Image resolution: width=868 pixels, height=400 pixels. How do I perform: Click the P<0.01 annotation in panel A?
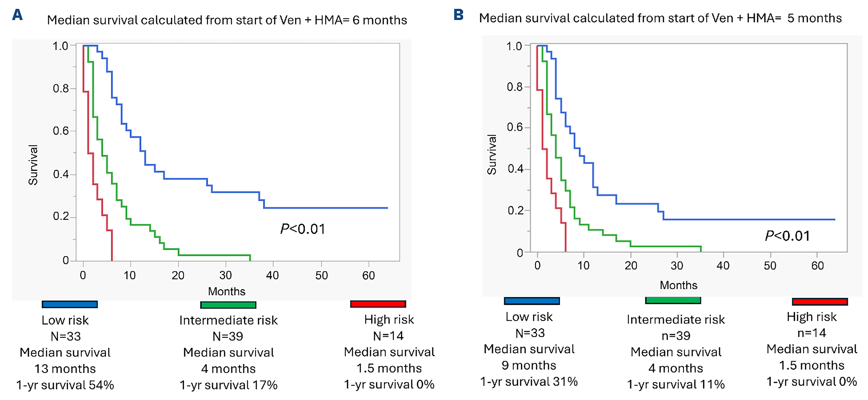coord(303,229)
